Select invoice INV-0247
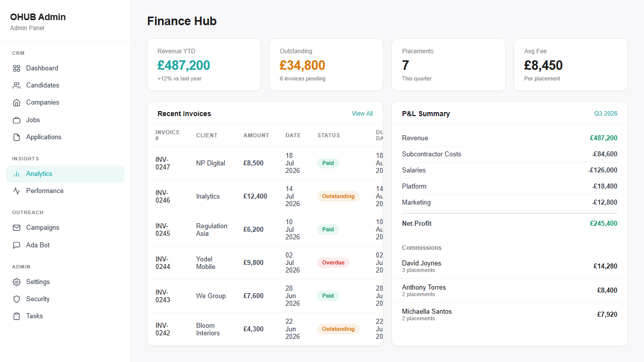Screen dimensions: 644x362 click(163, 163)
